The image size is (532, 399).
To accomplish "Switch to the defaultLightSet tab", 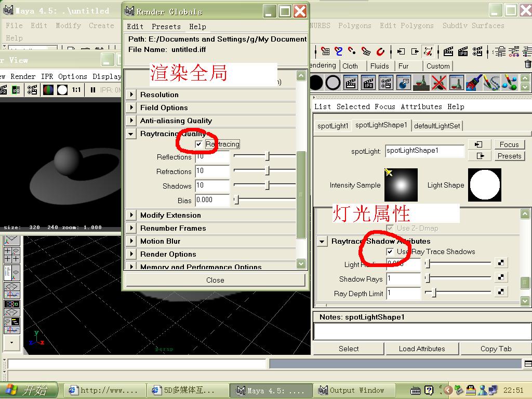I will pos(437,126).
